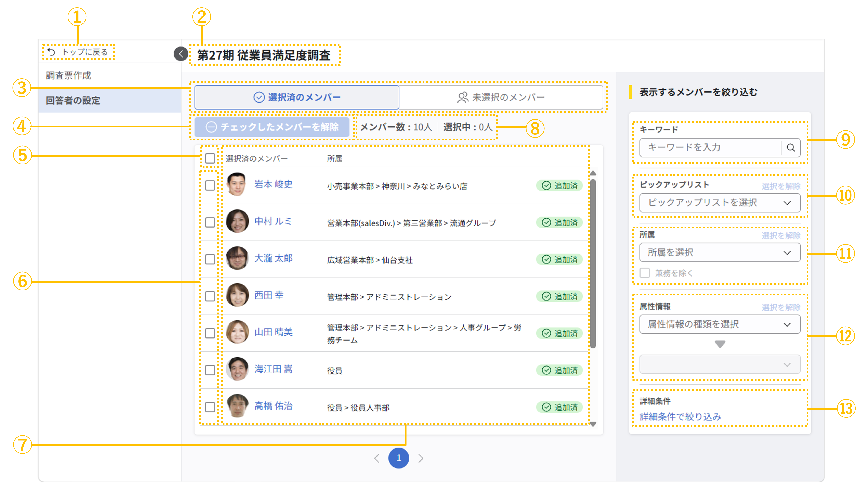Viewport: 868px width, 482px height.
Task: Click チェックしたメンバーを解除 button
Action: click(272, 127)
